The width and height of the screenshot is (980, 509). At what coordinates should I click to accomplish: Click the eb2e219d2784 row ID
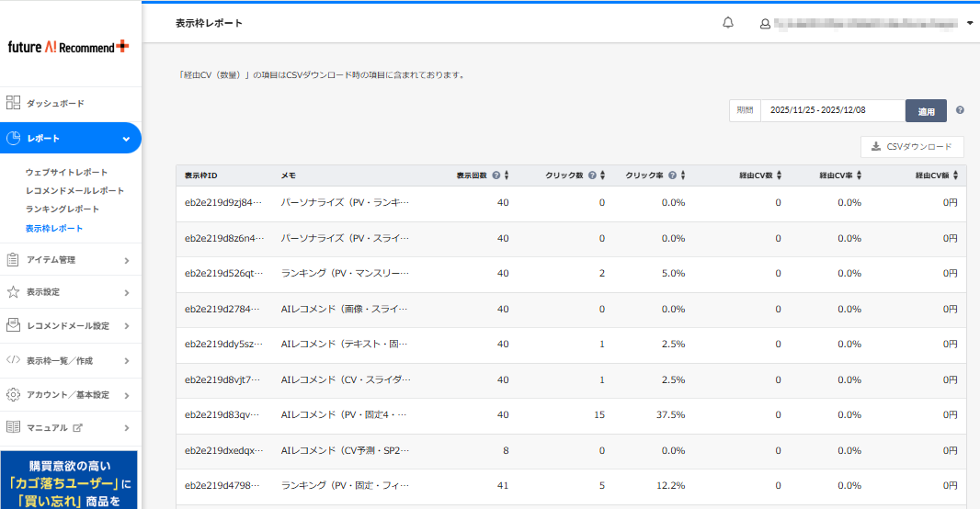[222, 309]
